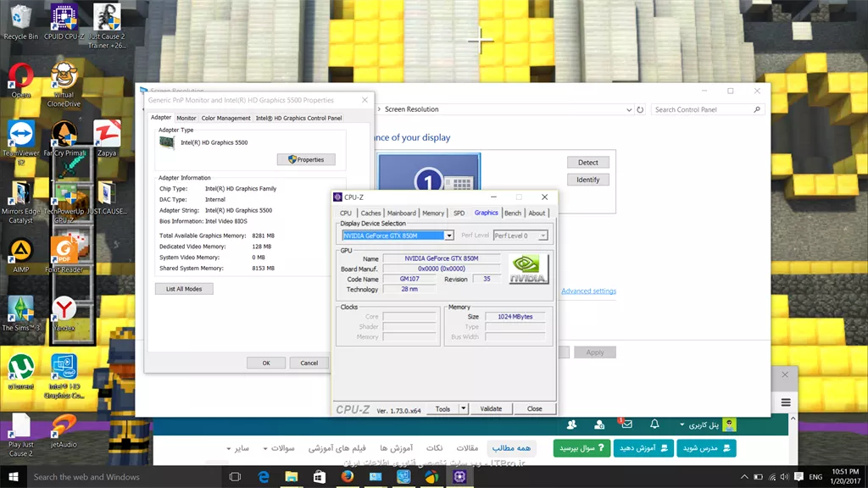868x488 pixels.
Task: Launch the AIMP desktop shortcut
Action: coord(21,256)
